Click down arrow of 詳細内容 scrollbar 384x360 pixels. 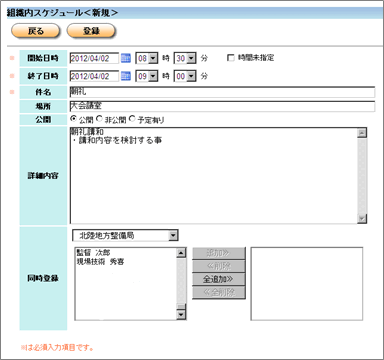click(x=362, y=219)
